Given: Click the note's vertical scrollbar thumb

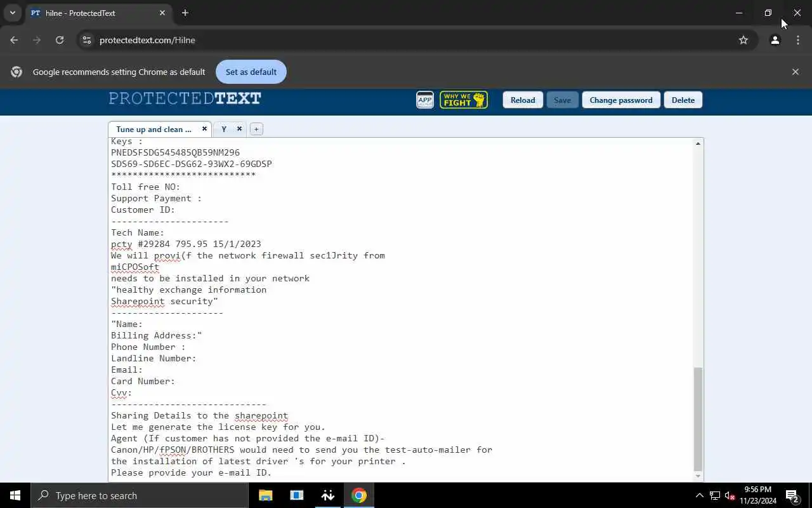Looking at the screenshot, I should point(698,418).
